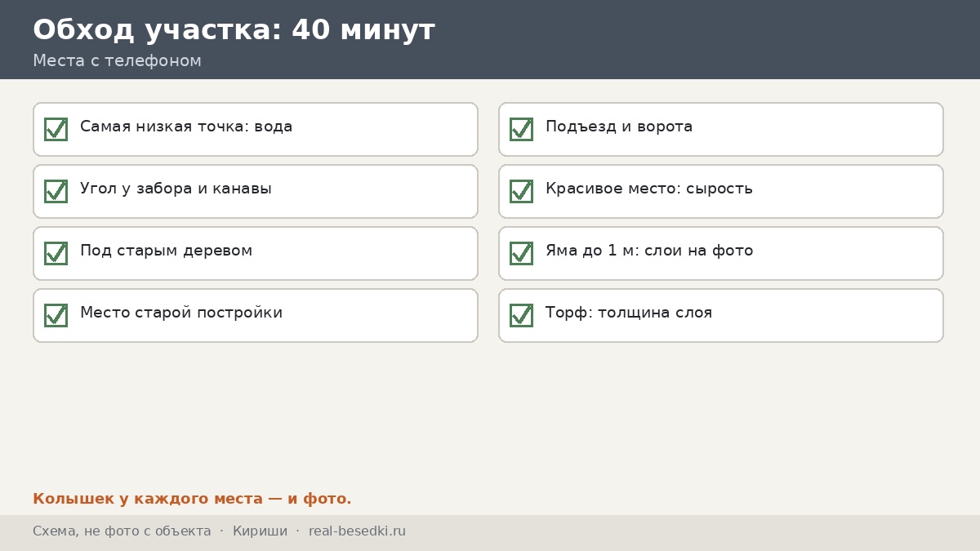Click the 'Под старым деревом' label
This screenshot has height=551, width=980.
coord(166,251)
